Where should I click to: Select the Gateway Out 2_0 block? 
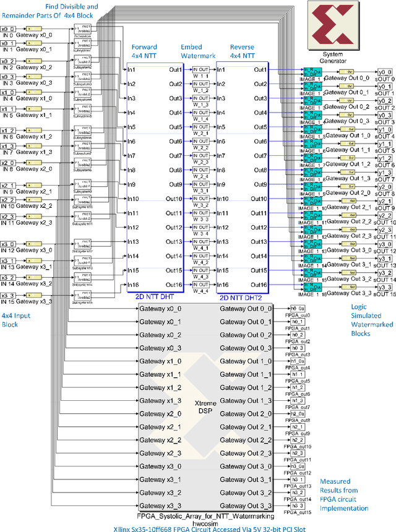(347, 186)
